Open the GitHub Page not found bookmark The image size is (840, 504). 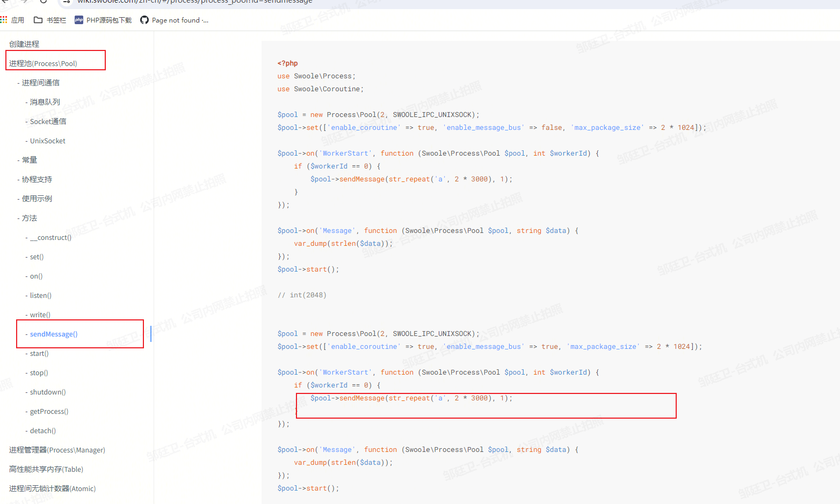pyautogui.click(x=174, y=20)
